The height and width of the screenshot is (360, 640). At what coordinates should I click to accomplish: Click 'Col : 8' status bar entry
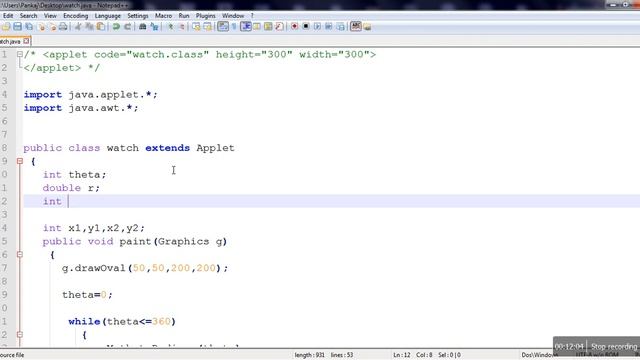point(424,355)
